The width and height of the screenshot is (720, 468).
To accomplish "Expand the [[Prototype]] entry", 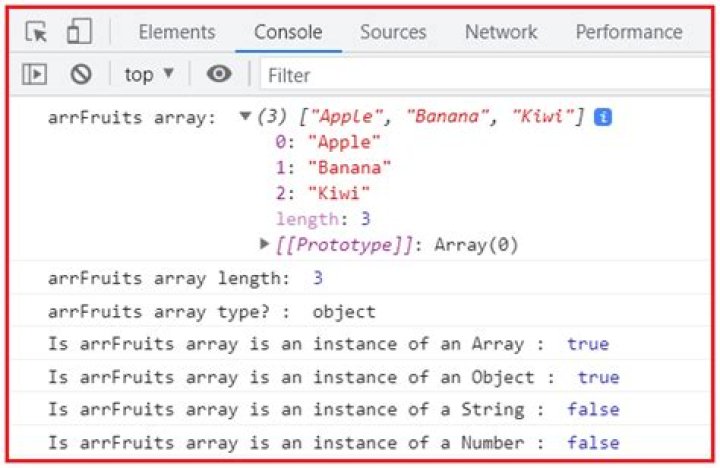I will coord(264,243).
